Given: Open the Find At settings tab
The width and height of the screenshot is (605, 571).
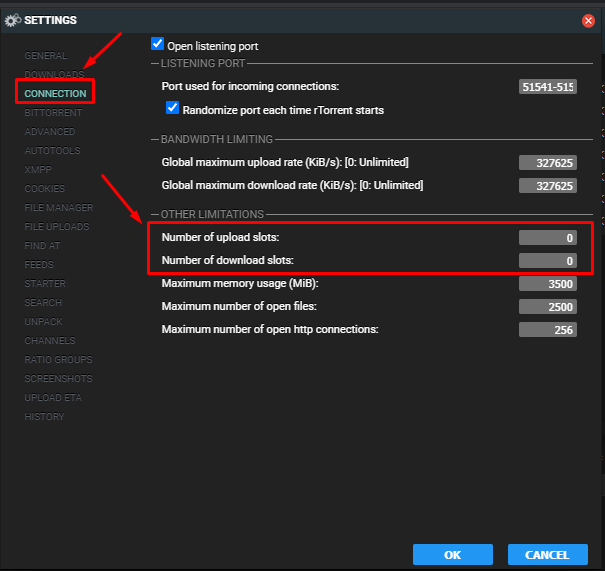Looking at the screenshot, I should click(x=42, y=245).
